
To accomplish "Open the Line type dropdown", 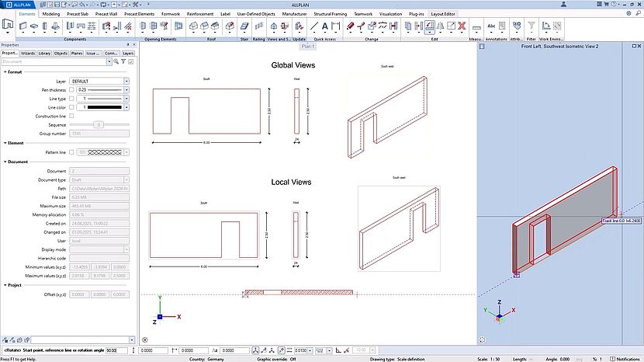I will pos(126,99).
